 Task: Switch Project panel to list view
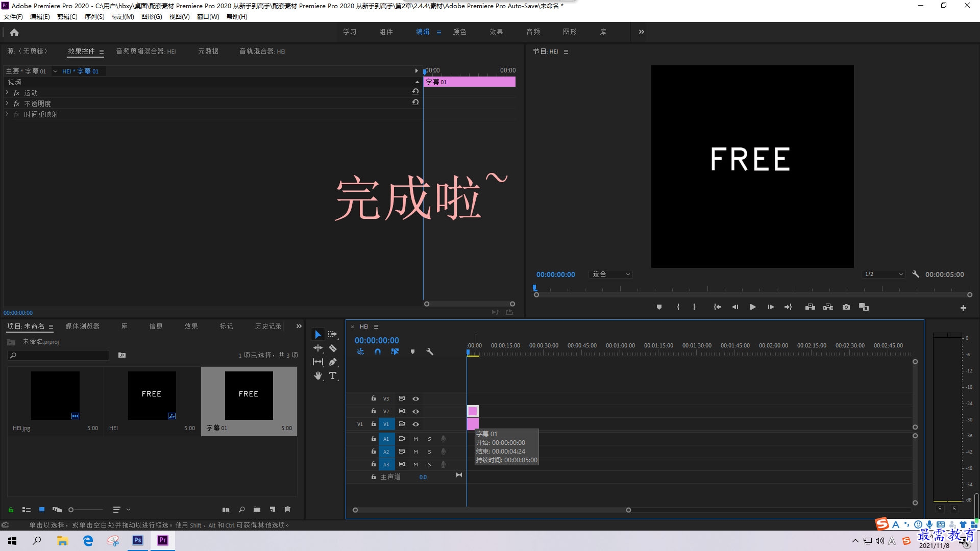click(x=27, y=509)
